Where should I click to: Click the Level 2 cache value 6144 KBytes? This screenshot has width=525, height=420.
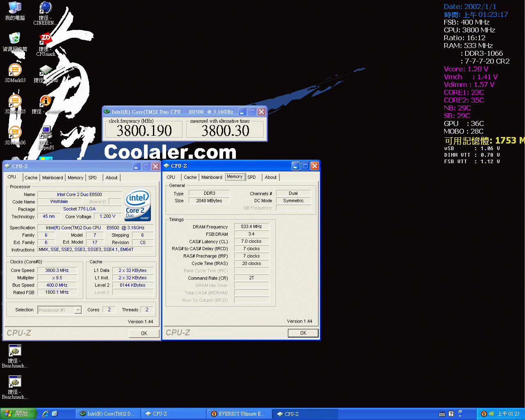coord(132,285)
